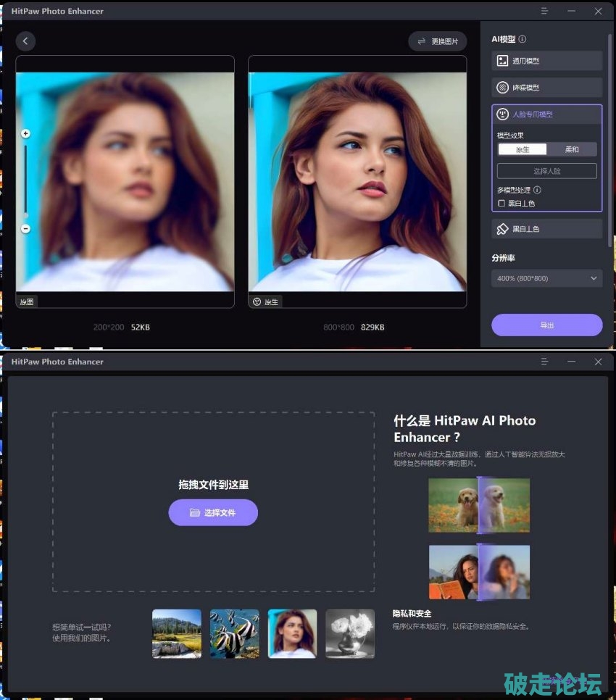
Task: Open the top window's hamburger menu
Action: tap(545, 11)
